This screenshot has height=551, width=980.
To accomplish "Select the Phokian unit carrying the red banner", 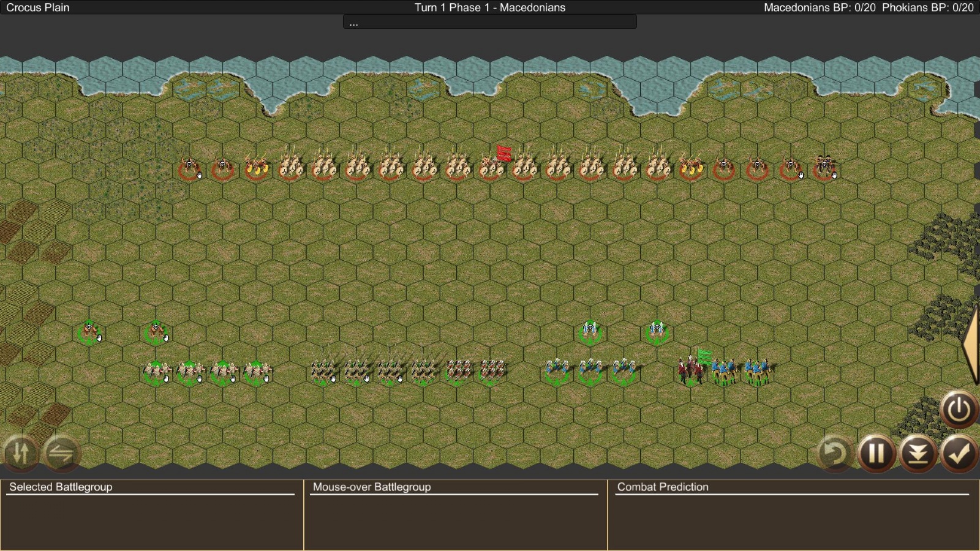I will (x=493, y=165).
